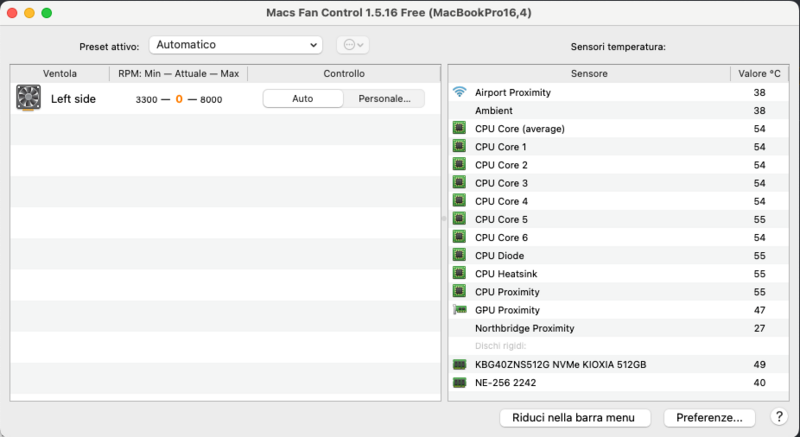
Task: Sort by the Valore °C column header
Action: pyautogui.click(x=759, y=74)
